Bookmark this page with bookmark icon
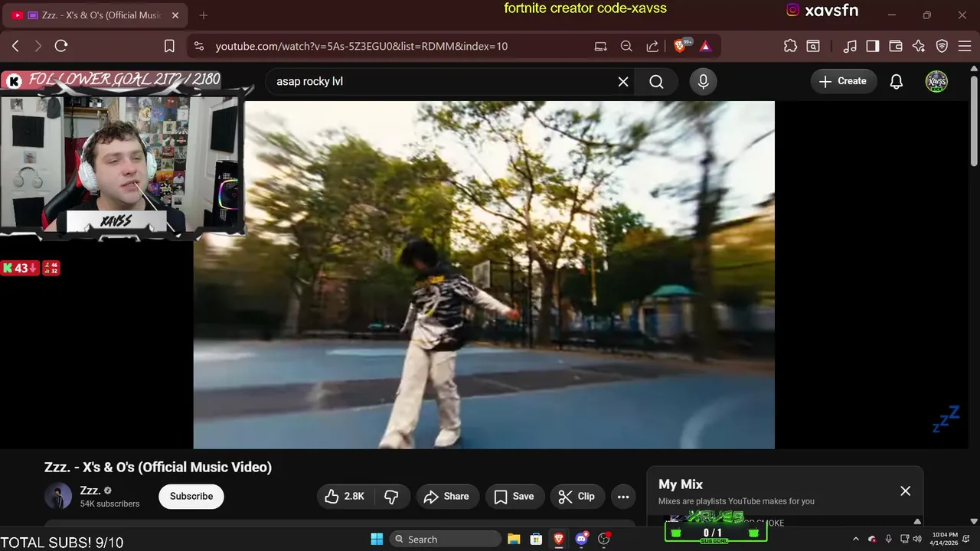Screen dimensions: 980x551 click(x=169, y=46)
